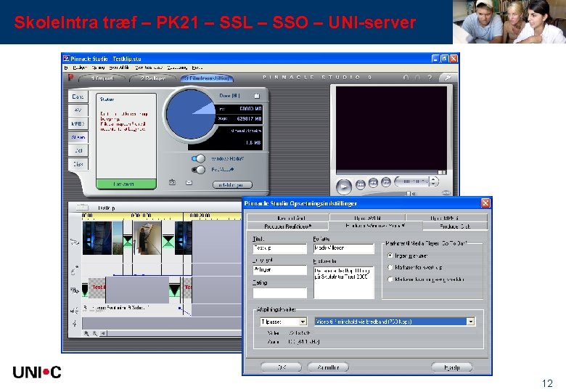Click the timeline project folder icon
This screenshot has height=392, width=566.
pos(82,207)
